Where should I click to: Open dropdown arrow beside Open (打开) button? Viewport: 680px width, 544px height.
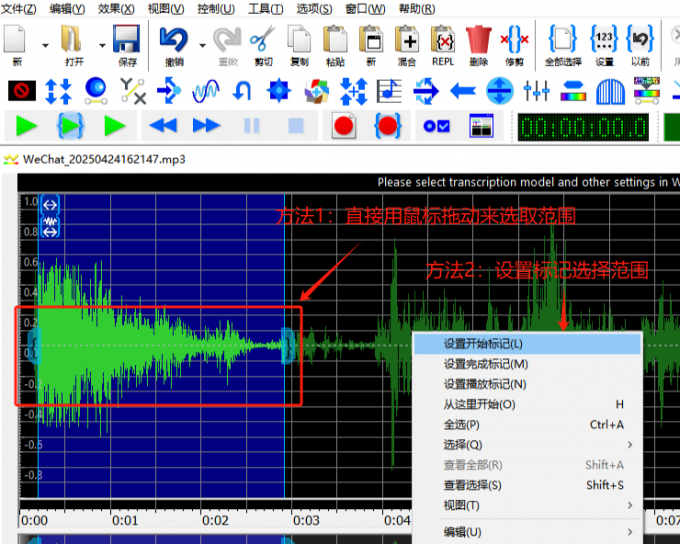[102, 45]
